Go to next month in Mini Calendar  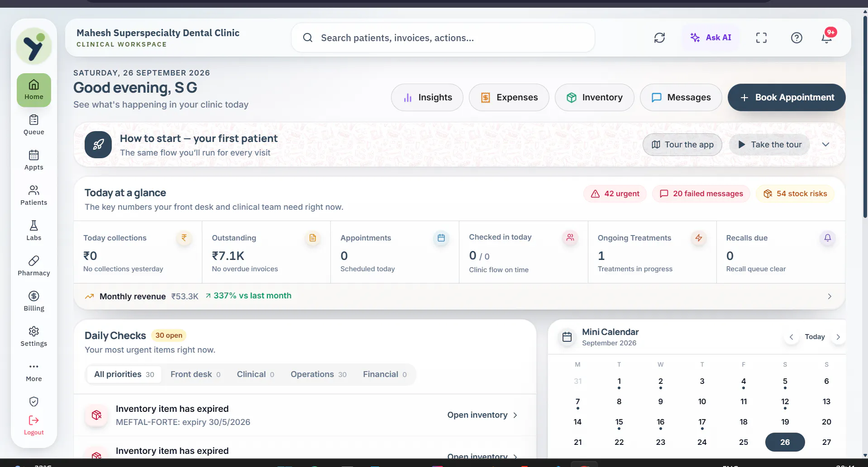838,337
